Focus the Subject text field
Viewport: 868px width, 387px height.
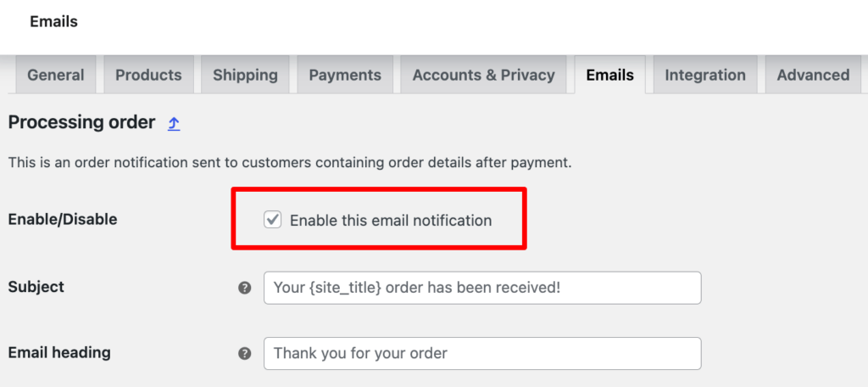click(482, 288)
